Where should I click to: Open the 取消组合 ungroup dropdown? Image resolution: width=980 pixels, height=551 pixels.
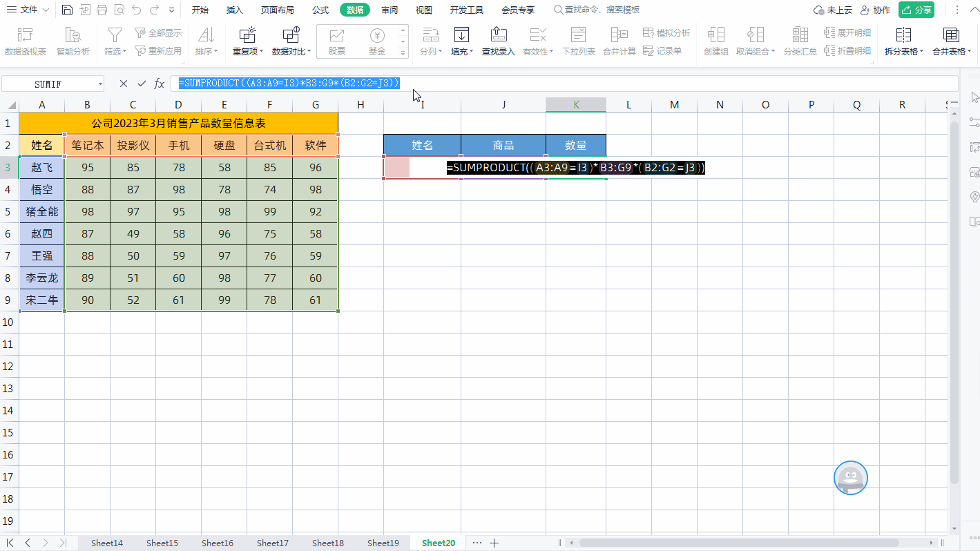[756, 41]
